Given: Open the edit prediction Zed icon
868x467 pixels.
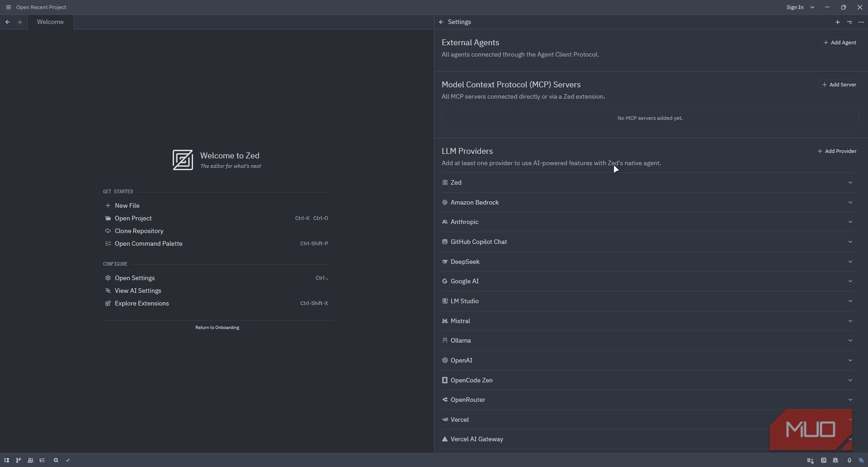Looking at the screenshot, I should 810,460.
